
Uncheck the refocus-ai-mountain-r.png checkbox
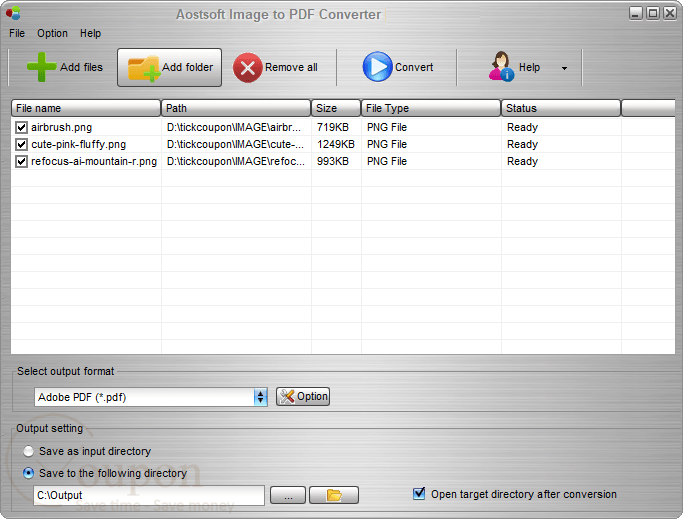tap(21, 161)
